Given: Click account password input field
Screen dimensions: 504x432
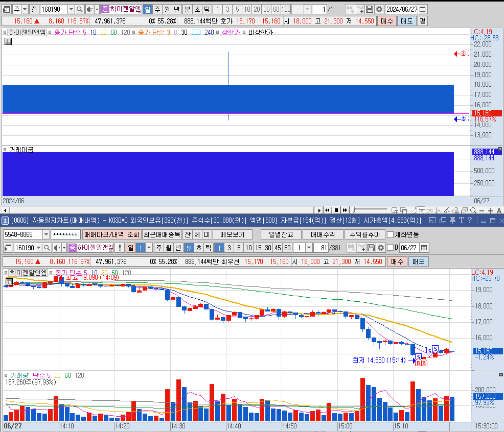Looking at the screenshot, I should tap(65, 235).
